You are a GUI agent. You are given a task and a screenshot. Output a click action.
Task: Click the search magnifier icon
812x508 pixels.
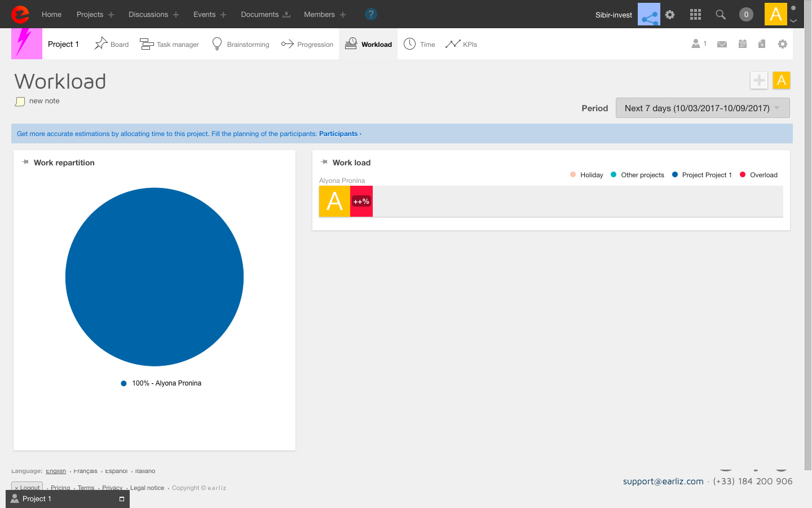721,15
